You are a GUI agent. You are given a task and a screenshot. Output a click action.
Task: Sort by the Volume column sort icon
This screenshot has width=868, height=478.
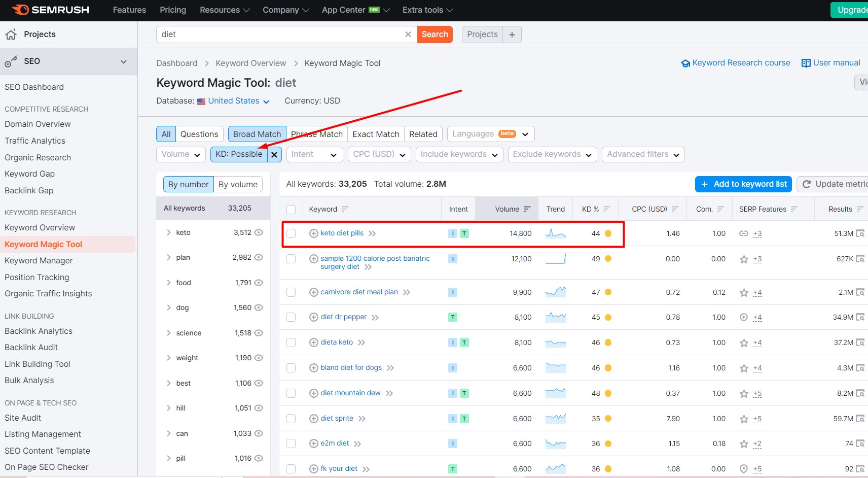[527, 209]
